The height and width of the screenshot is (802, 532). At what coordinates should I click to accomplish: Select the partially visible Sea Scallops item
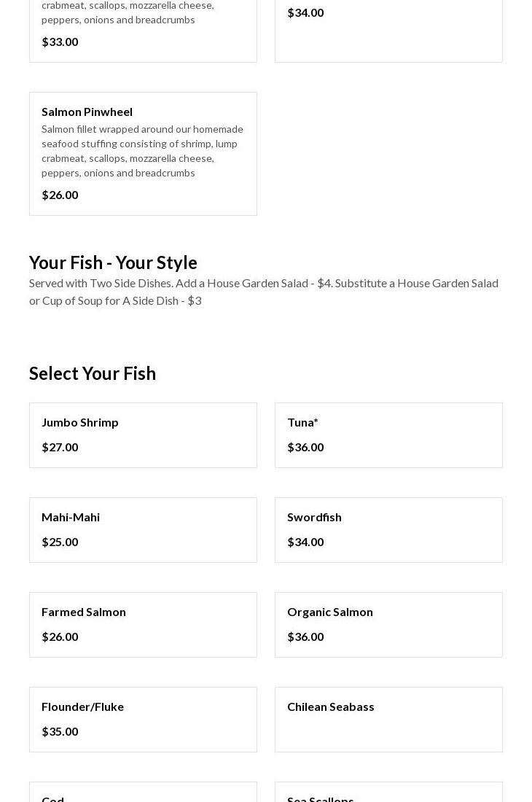388,795
